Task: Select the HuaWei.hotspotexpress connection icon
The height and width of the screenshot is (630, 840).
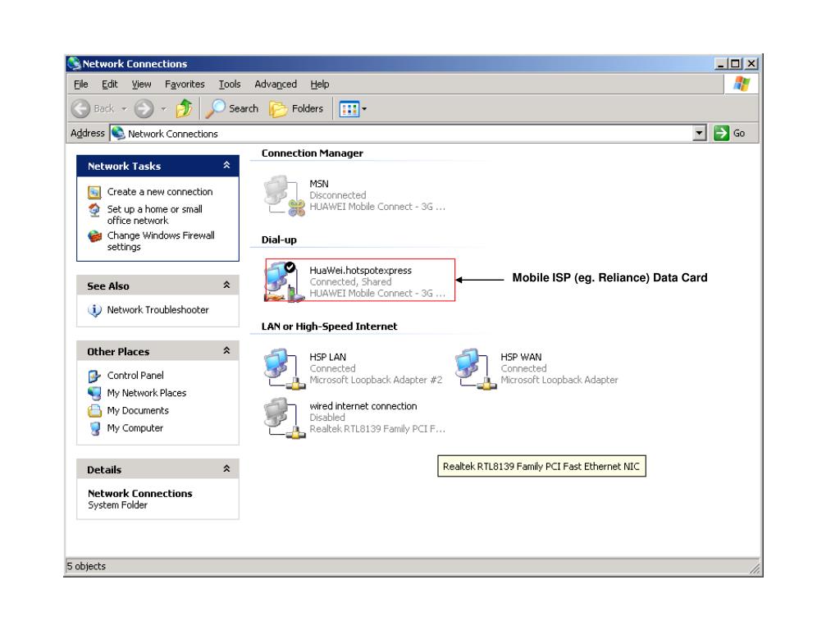Action: (x=285, y=281)
